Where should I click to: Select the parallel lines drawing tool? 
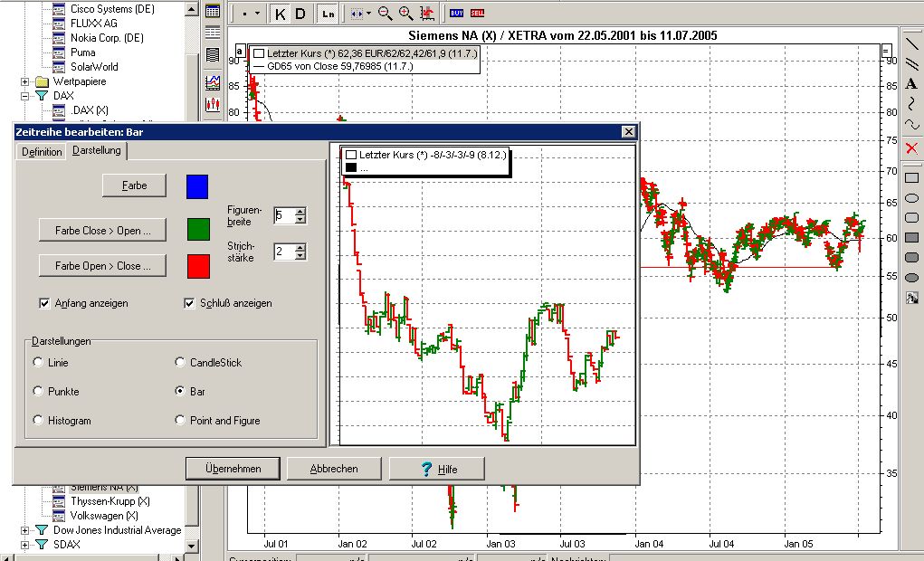(911, 63)
